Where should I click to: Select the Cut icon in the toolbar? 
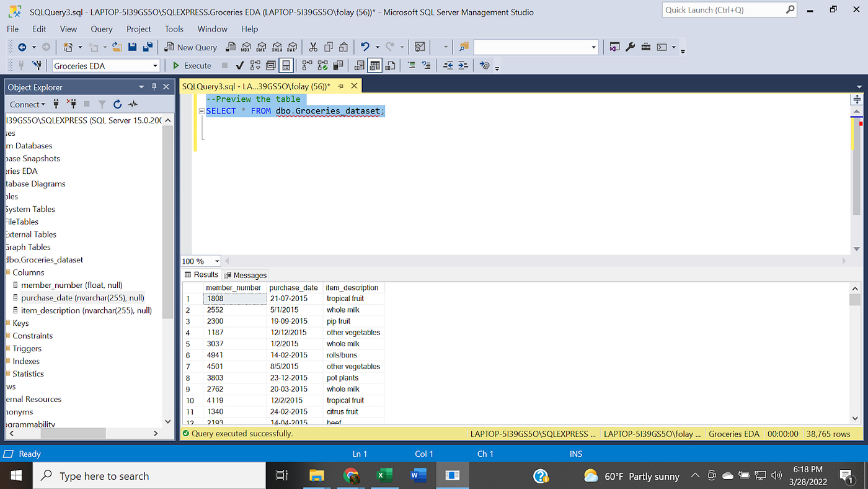(x=313, y=47)
